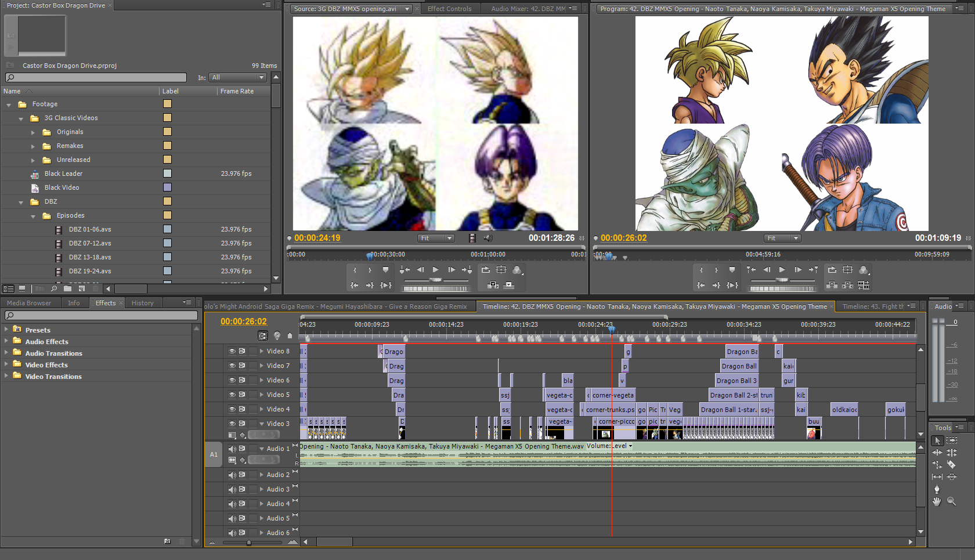
Task: Open the Effect Controls tab
Action: tap(449, 9)
